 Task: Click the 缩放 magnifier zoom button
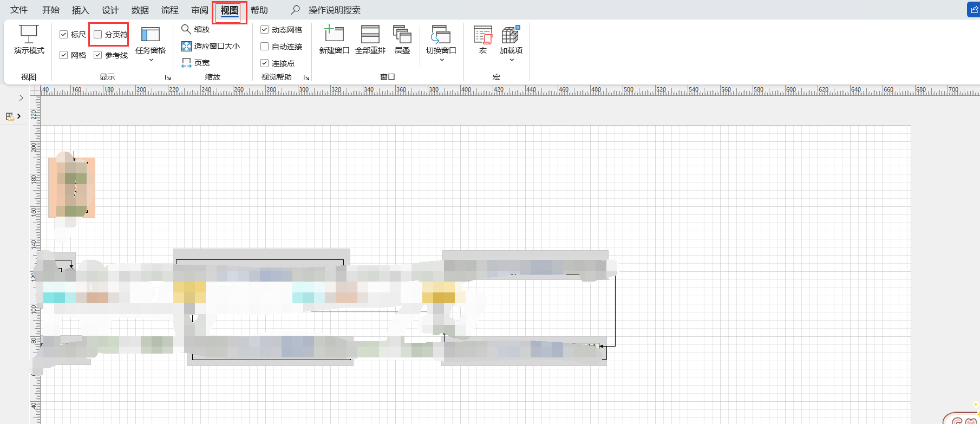tap(195, 29)
